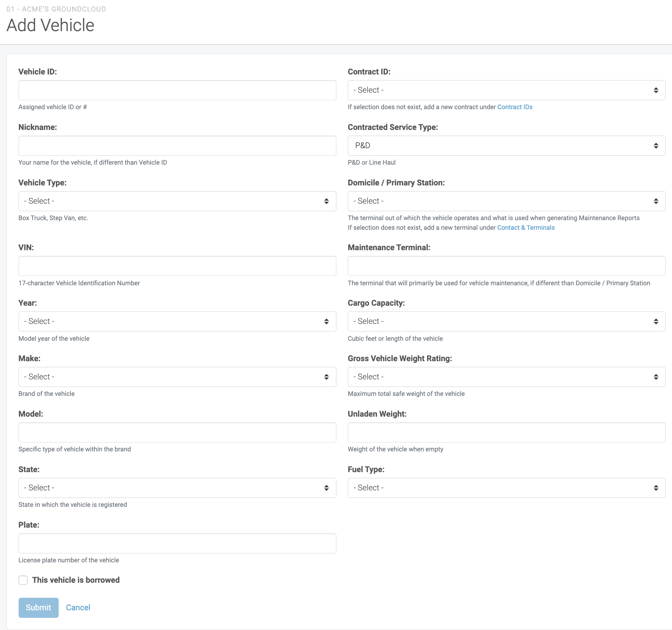This screenshot has height=630, width=672.
Task: Focus the VIN input box
Action: 177,266
